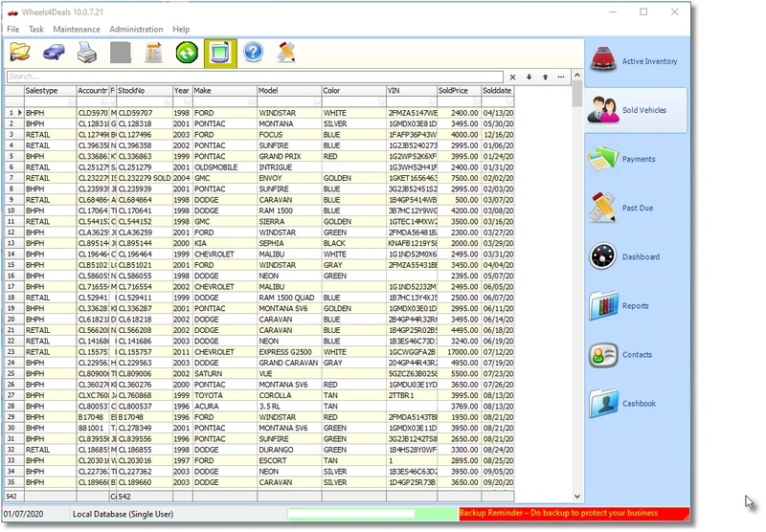Show the Dashboard view

point(637,256)
